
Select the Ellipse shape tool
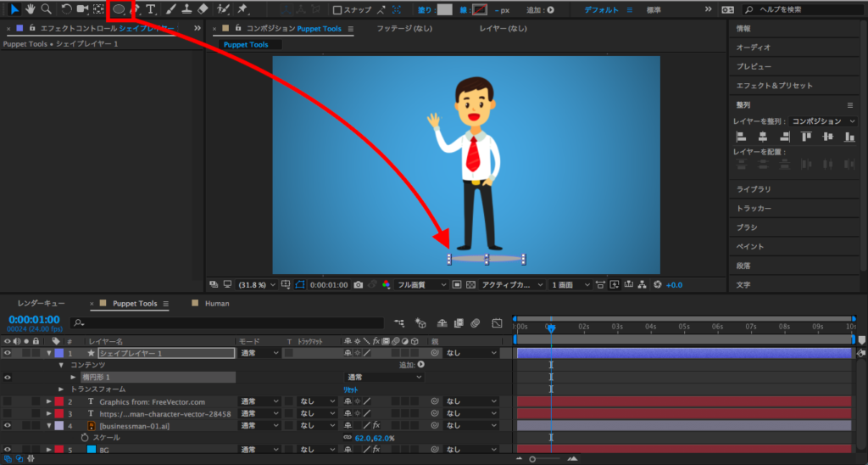119,9
